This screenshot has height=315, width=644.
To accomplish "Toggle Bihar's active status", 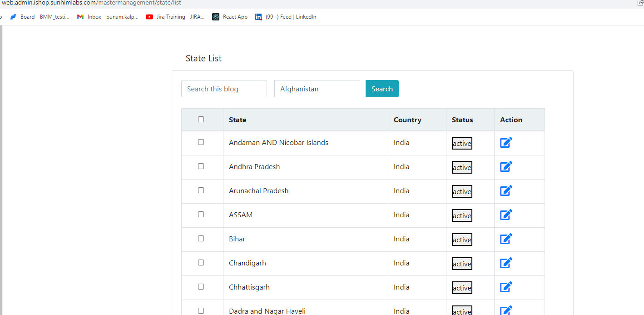I will [x=462, y=240].
